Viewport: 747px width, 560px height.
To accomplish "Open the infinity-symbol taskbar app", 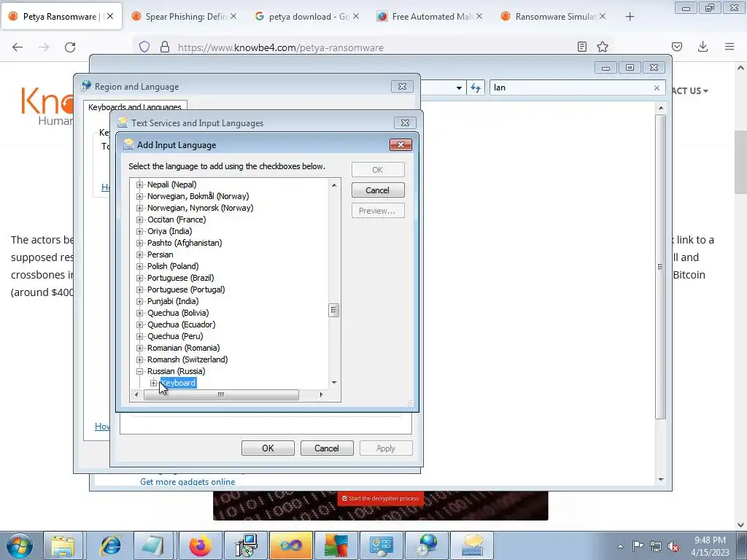I will coord(291,545).
